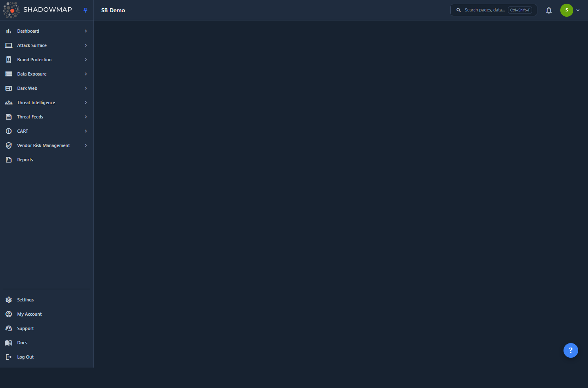Click the green S user avatar
The height and width of the screenshot is (388, 588).
tap(567, 10)
